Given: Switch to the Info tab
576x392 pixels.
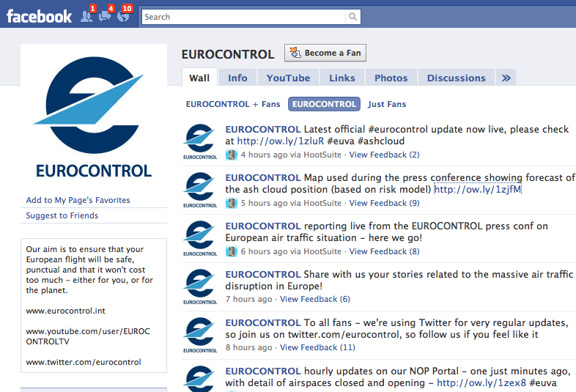Looking at the screenshot, I should click(237, 78).
